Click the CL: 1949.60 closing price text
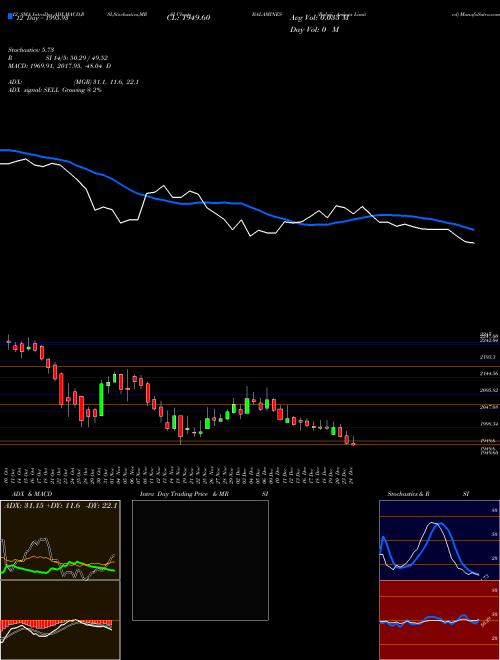The image size is (500, 660). click(x=188, y=18)
